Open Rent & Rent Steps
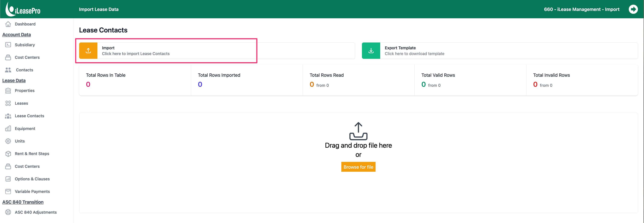The width and height of the screenshot is (644, 223). (32, 154)
